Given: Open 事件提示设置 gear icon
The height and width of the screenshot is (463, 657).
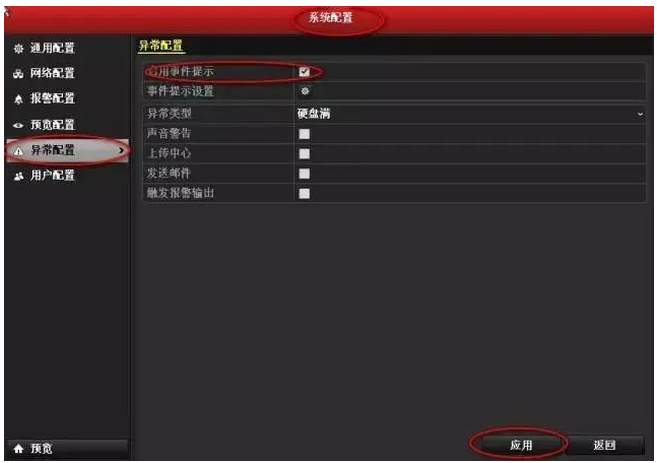Looking at the screenshot, I should (305, 91).
